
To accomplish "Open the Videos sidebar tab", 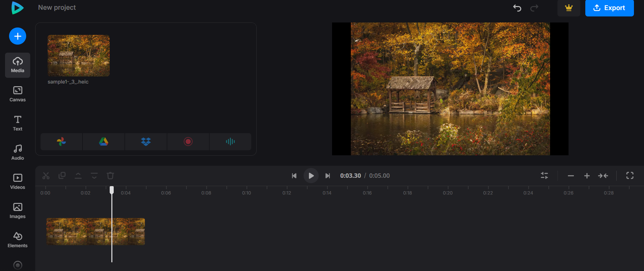I will pos(17,182).
